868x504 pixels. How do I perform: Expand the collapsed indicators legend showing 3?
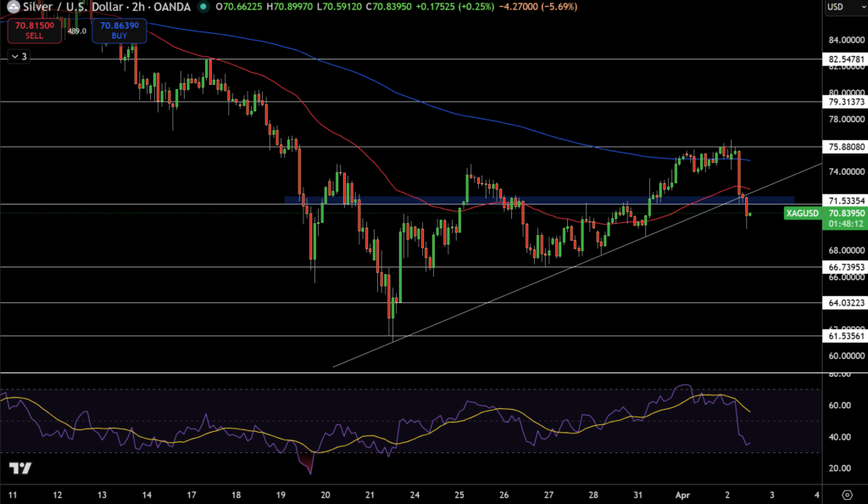pos(18,57)
